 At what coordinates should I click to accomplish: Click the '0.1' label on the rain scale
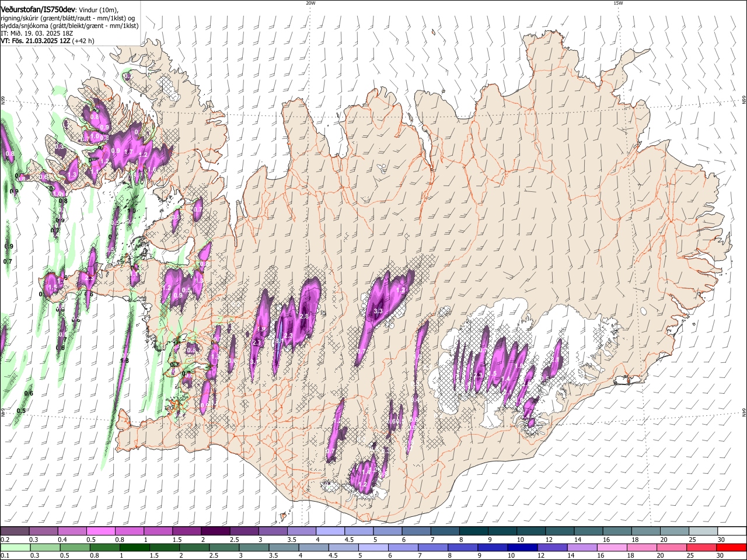(x=5, y=556)
